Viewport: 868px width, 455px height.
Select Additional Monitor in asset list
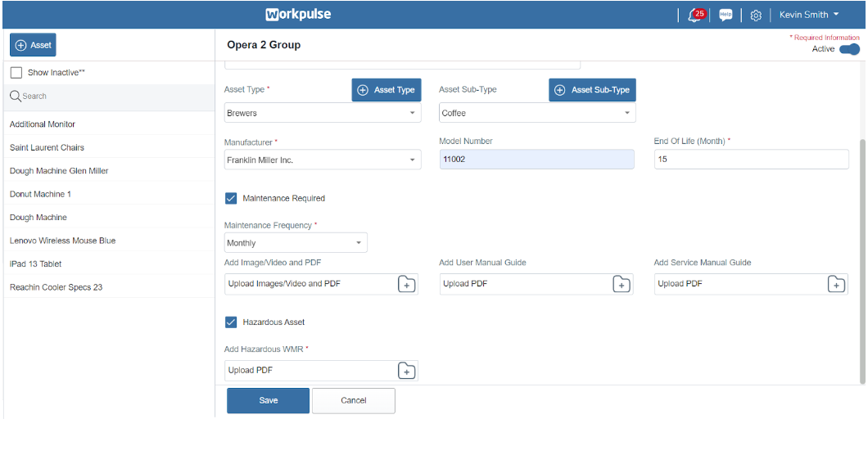coord(109,124)
